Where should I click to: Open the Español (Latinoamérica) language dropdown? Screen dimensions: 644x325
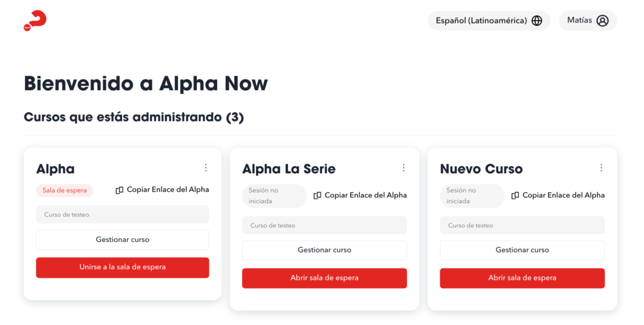[x=482, y=20]
